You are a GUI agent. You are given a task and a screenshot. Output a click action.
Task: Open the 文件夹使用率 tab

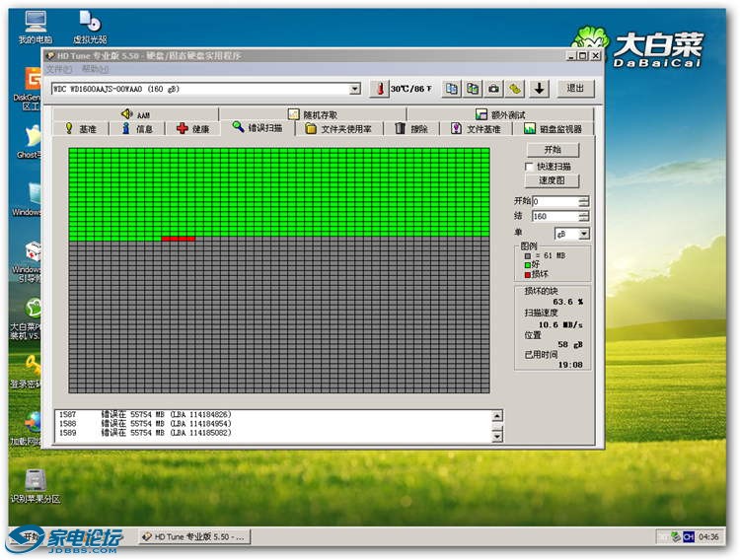point(338,129)
